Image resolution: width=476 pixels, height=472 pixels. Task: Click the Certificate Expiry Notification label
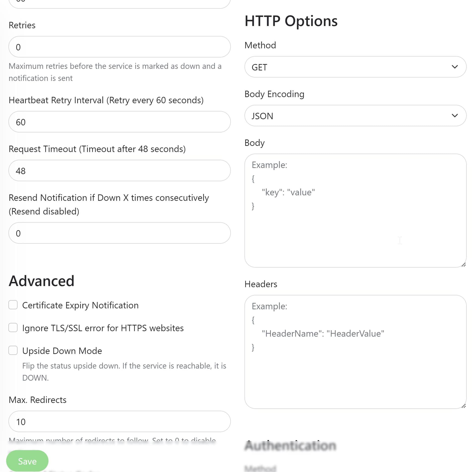[x=80, y=305]
